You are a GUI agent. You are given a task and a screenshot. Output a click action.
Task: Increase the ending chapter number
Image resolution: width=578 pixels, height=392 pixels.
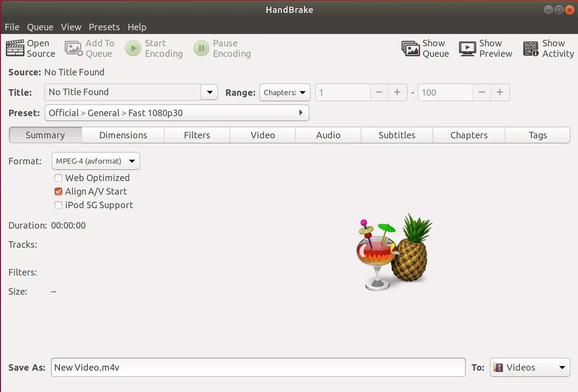(500, 92)
